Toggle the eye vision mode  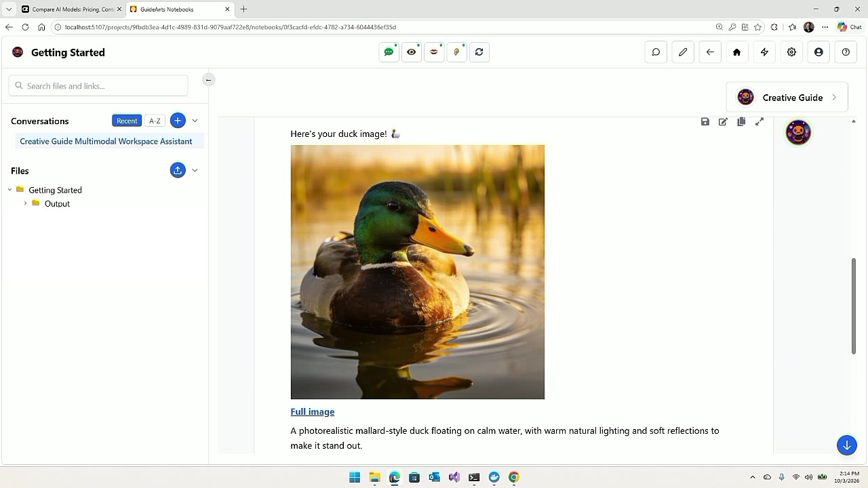[x=412, y=52]
